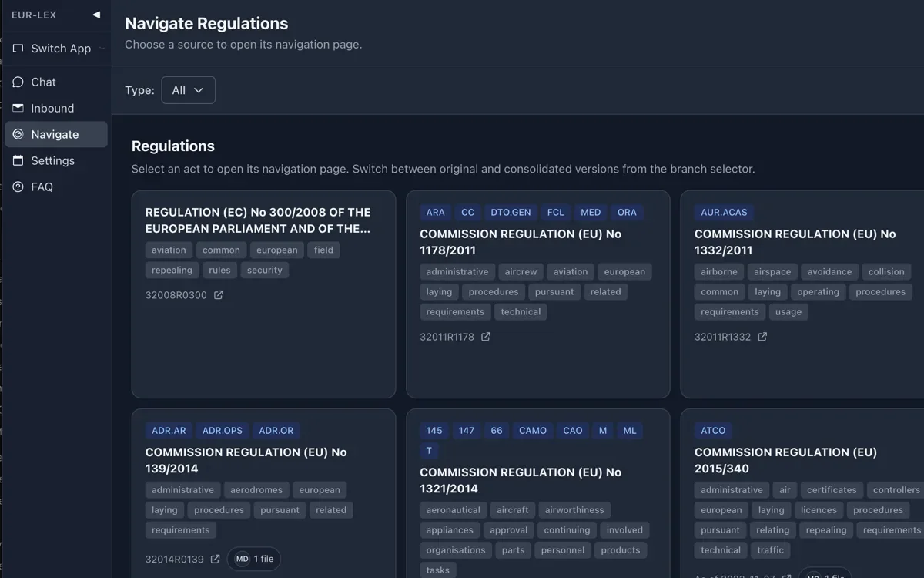Screen dimensions: 924x578
Task: Click the 'usage' keyword chip
Action: click(x=788, y=312)
